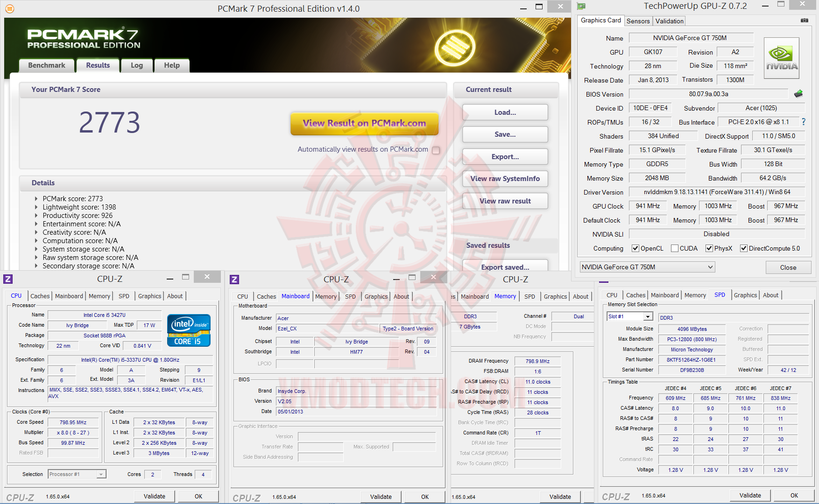Image resolution: width=819 pixels, height=504 pixels.
Task: Expand the Productivity score detail row
Action: tap(36, 216)
